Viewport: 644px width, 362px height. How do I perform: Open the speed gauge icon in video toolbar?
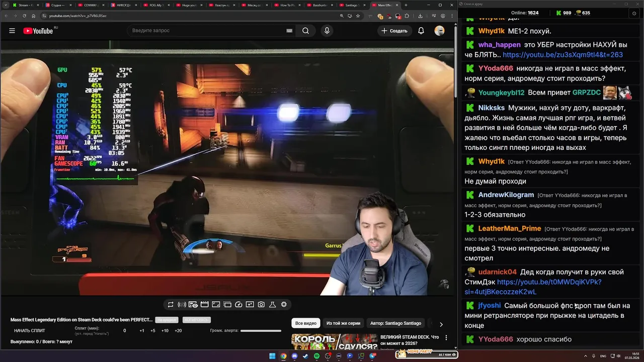[238, 305]
